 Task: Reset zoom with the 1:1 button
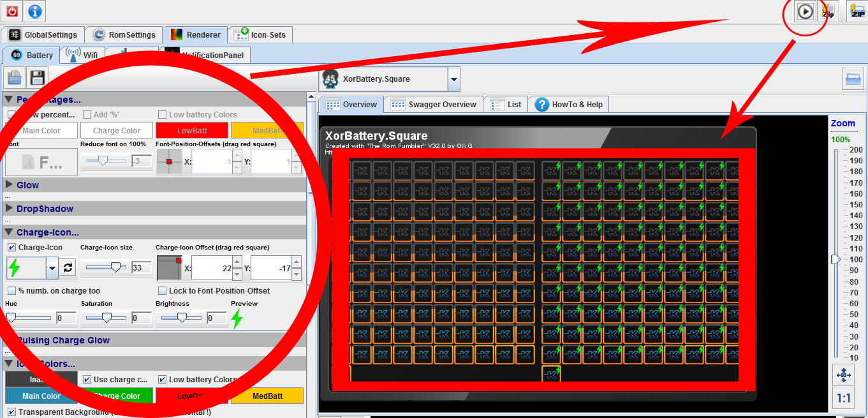point(843,399)
